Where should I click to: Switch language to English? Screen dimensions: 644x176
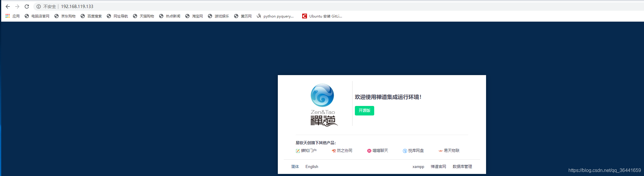click(x=312, y=167)
